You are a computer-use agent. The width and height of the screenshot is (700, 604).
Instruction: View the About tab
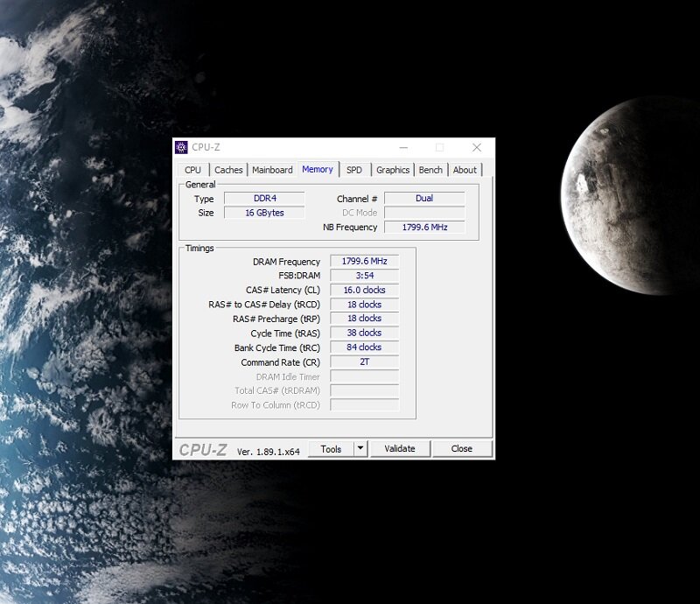(x=465, y=170)
